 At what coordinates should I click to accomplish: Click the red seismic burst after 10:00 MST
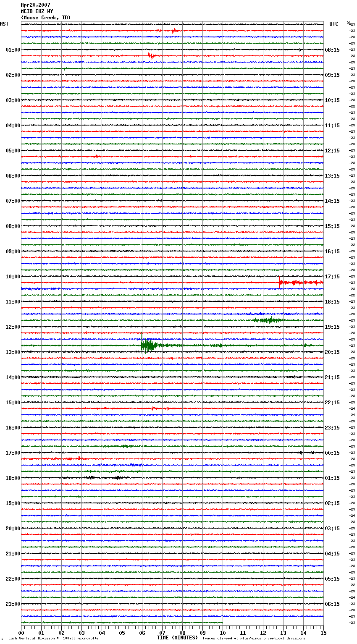tap(300, 283)
